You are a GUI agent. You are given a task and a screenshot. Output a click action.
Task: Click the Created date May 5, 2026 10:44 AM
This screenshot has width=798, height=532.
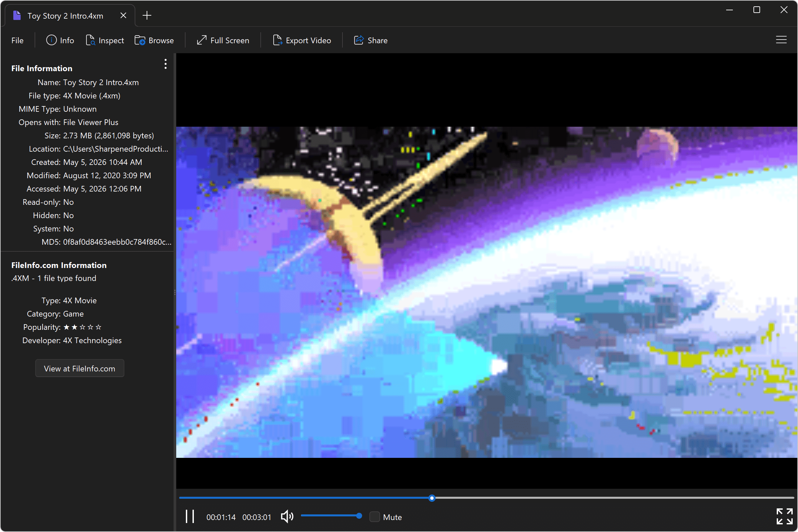click(102, 162)
